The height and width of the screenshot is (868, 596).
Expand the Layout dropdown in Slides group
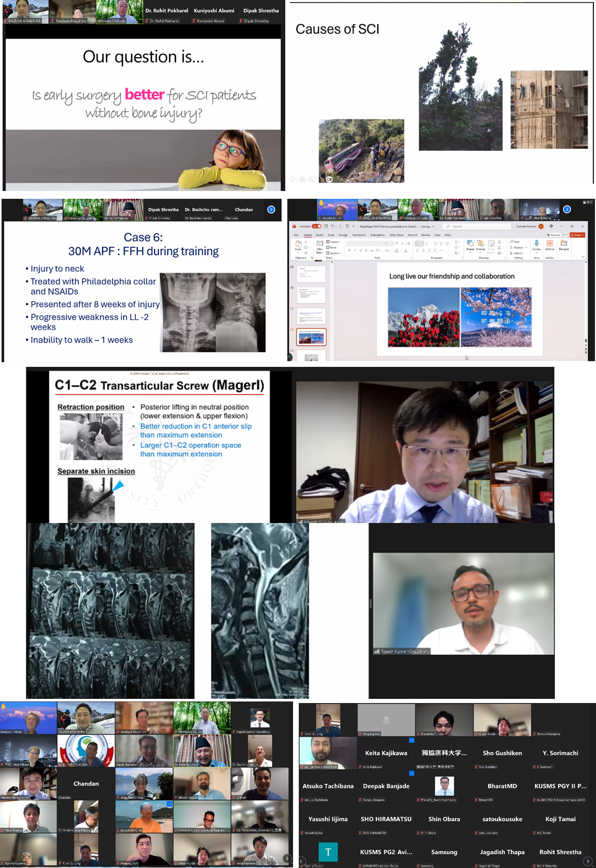pyautogui.click(x=333, y=242)
